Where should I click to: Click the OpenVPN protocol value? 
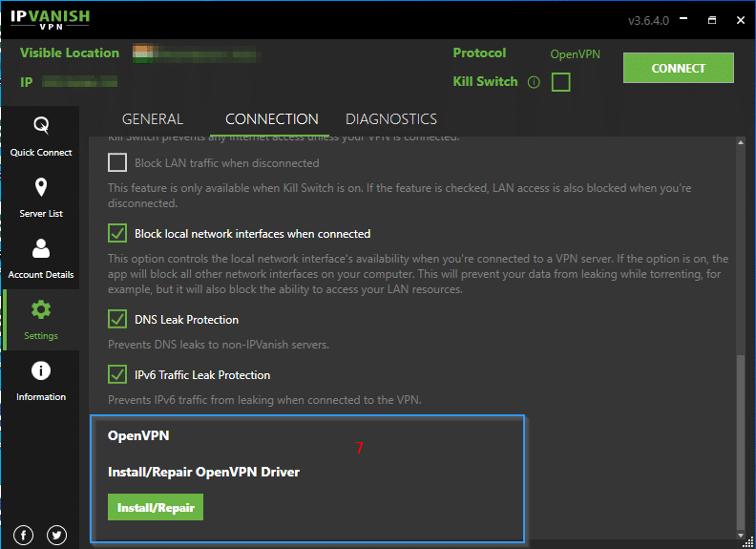click(575, 54)
